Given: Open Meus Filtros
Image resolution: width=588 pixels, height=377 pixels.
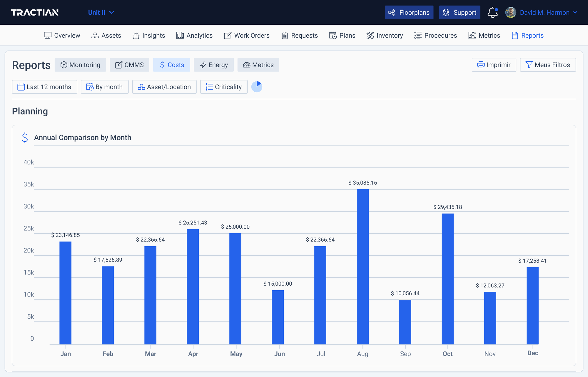Looking at the screenshot, I should 548,65.
